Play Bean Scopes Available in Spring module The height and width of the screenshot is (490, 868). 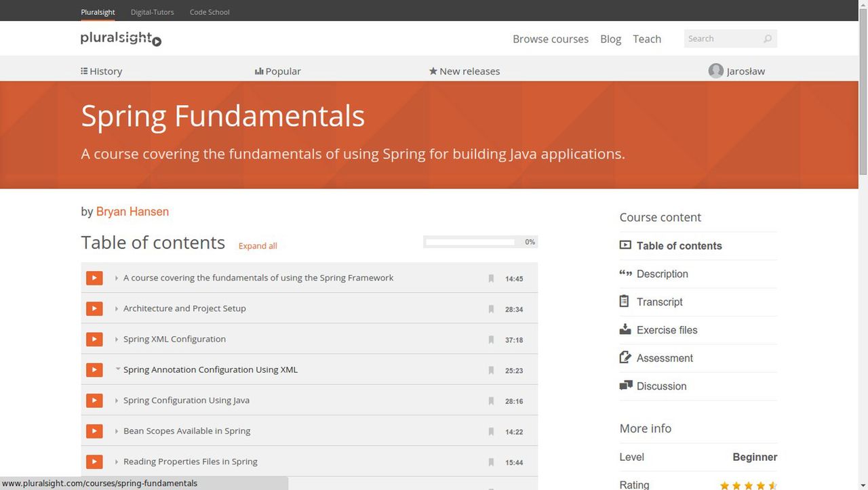point(94,430)
